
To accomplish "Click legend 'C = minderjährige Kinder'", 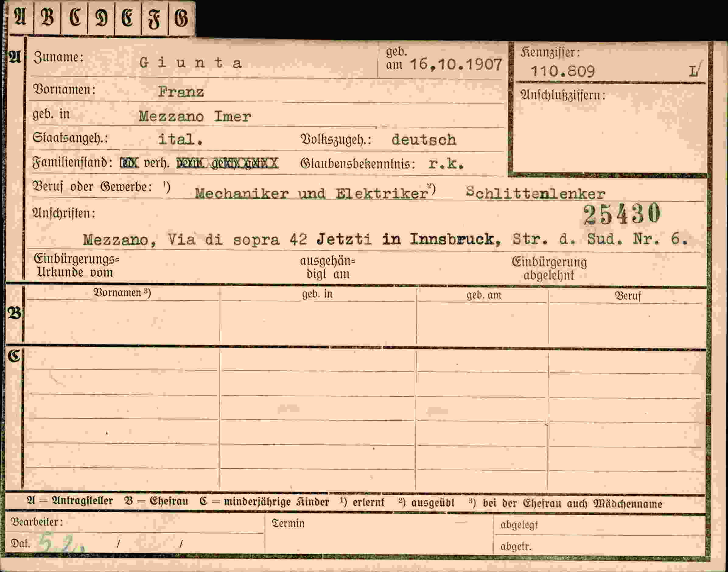I will [x=264, y=502].
